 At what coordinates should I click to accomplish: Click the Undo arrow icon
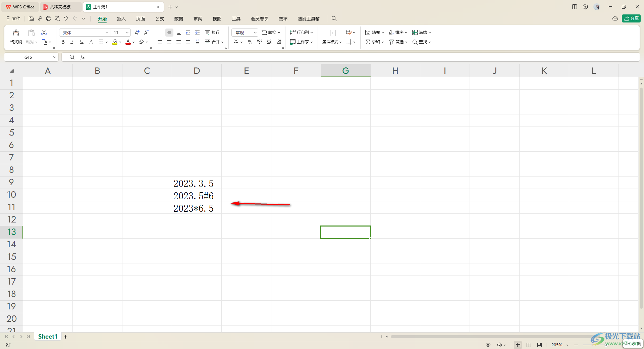(66, 19)
